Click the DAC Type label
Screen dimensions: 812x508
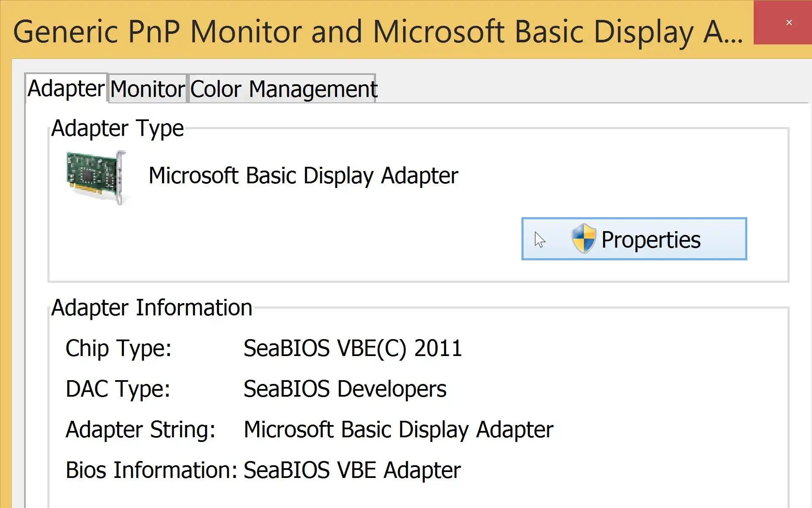click(118, 389)
